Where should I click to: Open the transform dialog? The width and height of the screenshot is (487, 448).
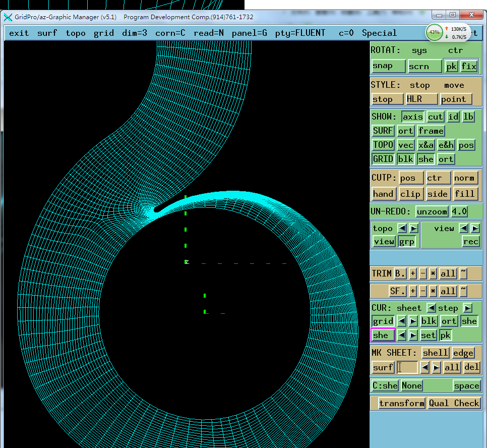coord(401,403)
